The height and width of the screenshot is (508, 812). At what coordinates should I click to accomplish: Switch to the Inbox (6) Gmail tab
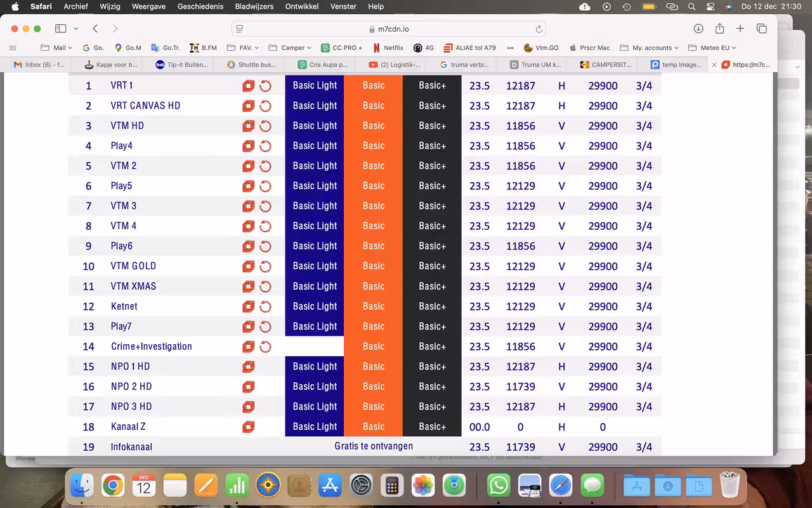[x=39, y=65]
